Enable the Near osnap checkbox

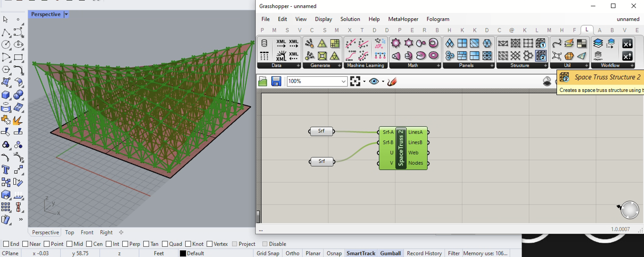point(25,244)
